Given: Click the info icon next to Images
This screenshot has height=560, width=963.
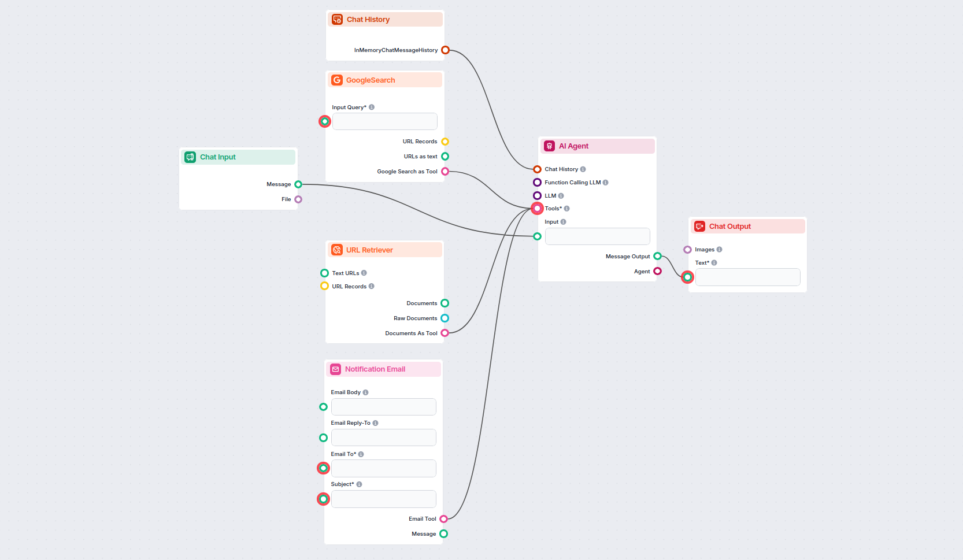Looking at the screenshot, I should point(719,249).
